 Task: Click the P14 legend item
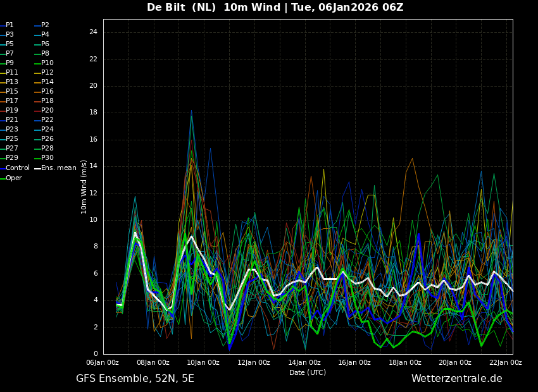(x=44, y=82)
